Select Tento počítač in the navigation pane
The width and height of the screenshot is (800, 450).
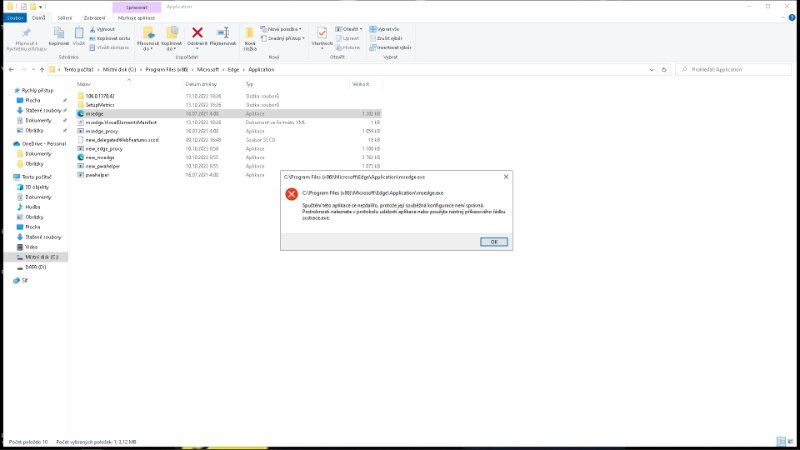pyautogui.click(x=36, y=177)
